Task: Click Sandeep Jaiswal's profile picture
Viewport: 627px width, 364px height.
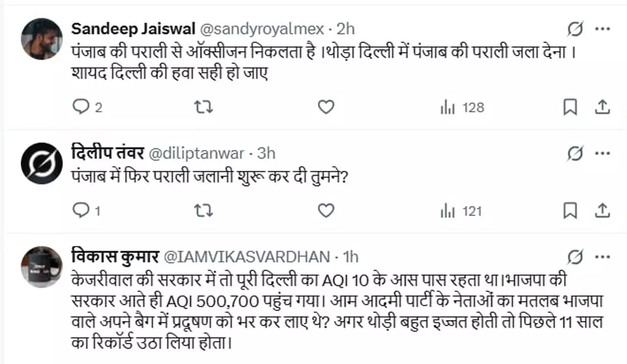Action: pos(42,39)
